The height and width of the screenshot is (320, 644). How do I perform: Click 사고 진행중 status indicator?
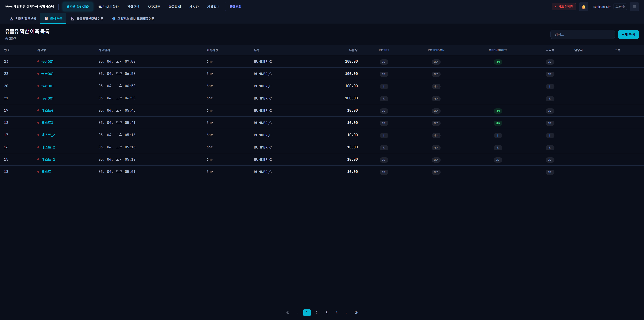click(x=563, y=7)
